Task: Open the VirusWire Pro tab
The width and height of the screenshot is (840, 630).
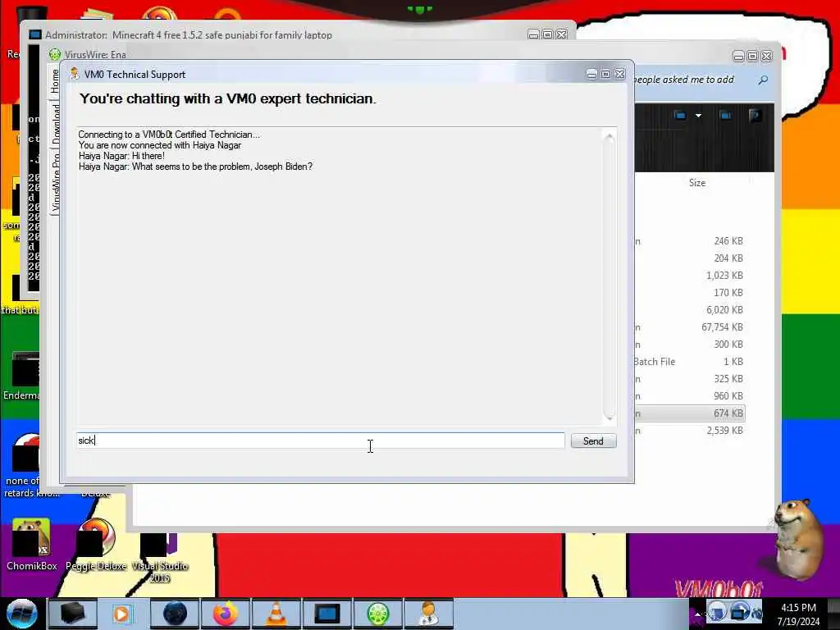Action: coord(56,182)
